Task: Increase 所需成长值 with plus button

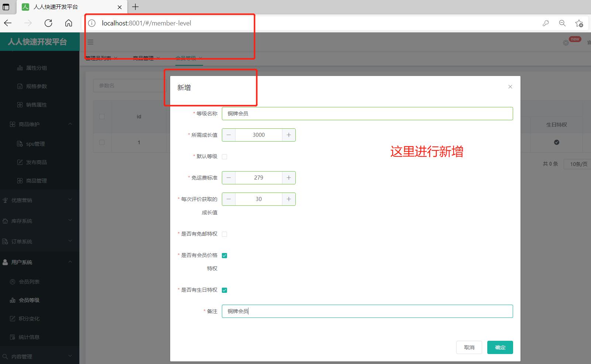Action: click(289, 135)
